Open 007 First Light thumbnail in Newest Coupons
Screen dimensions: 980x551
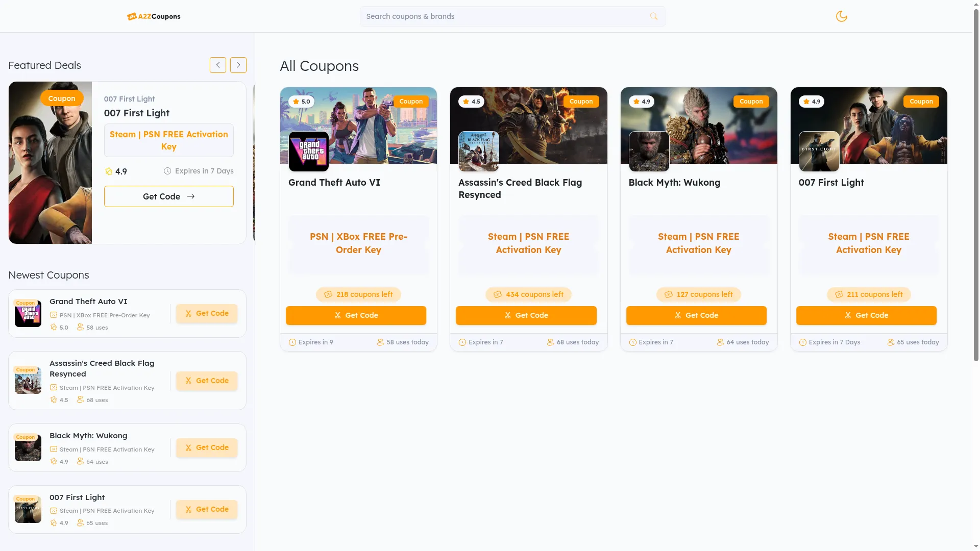28,509
